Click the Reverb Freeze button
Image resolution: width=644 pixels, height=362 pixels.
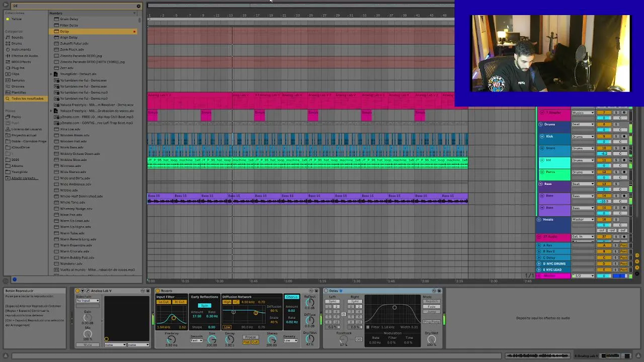[250, 337]
